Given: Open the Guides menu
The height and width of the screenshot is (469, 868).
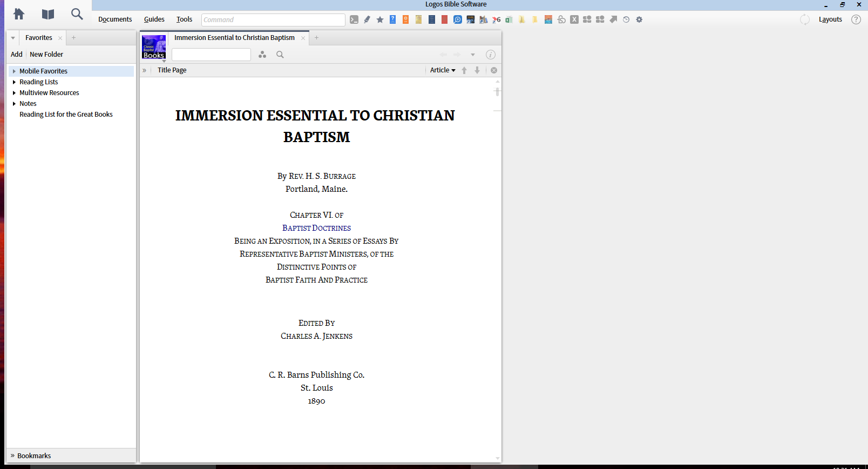Looking at the screenshot, I should 154,19.
